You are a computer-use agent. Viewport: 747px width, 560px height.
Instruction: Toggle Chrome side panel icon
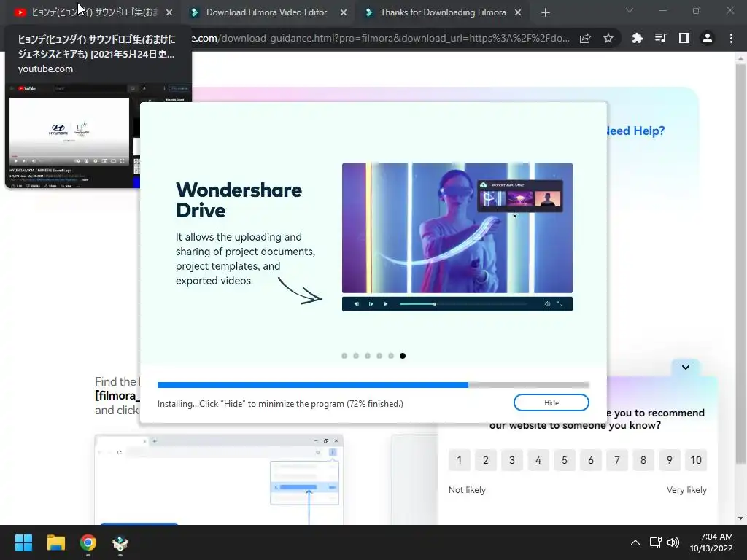pos(684,39)
